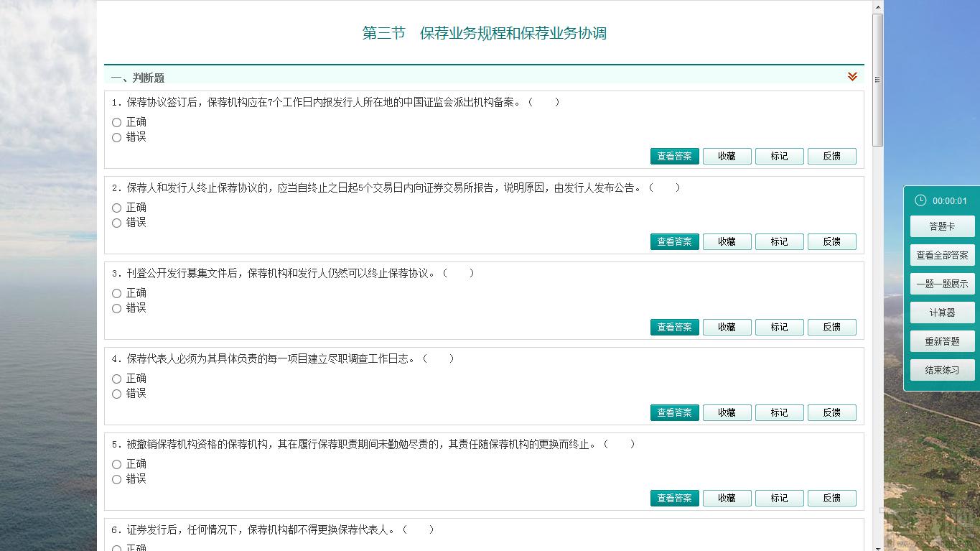Click question 5 text about 被撤销保荐机构资格
Image resolution: width=980 pixels, height=551 pixels.
[x=373, y=445]
